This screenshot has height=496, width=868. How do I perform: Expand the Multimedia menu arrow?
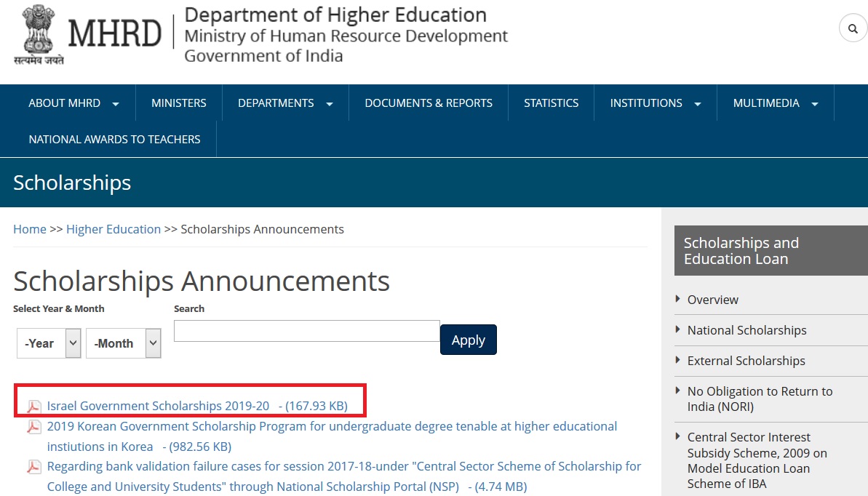815,104
